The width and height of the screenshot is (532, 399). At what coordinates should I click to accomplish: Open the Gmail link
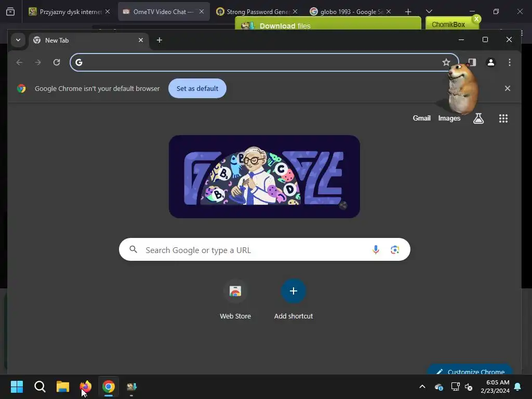click(x=421, y=118)
